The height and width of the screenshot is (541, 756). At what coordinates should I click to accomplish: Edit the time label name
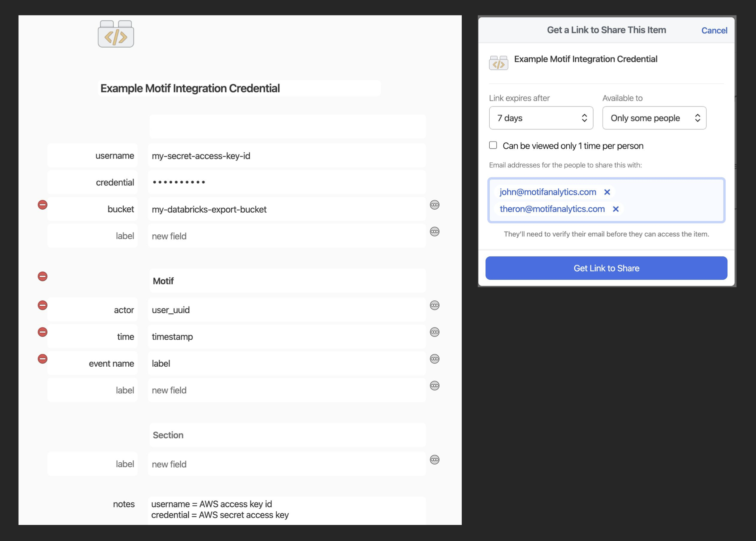pos(92,336)
